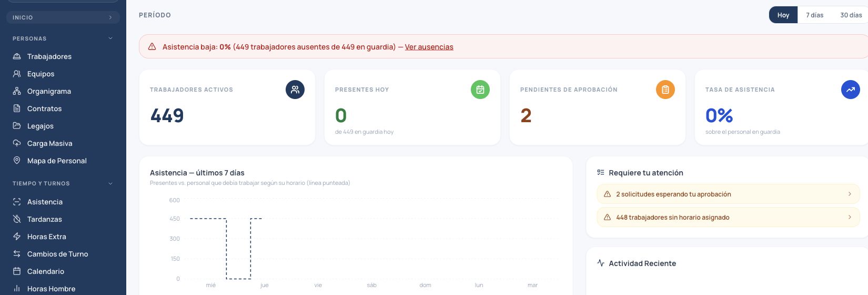
Task: Collapse the Tiempo y Turnos section
Action: click(x=110, y=183)
